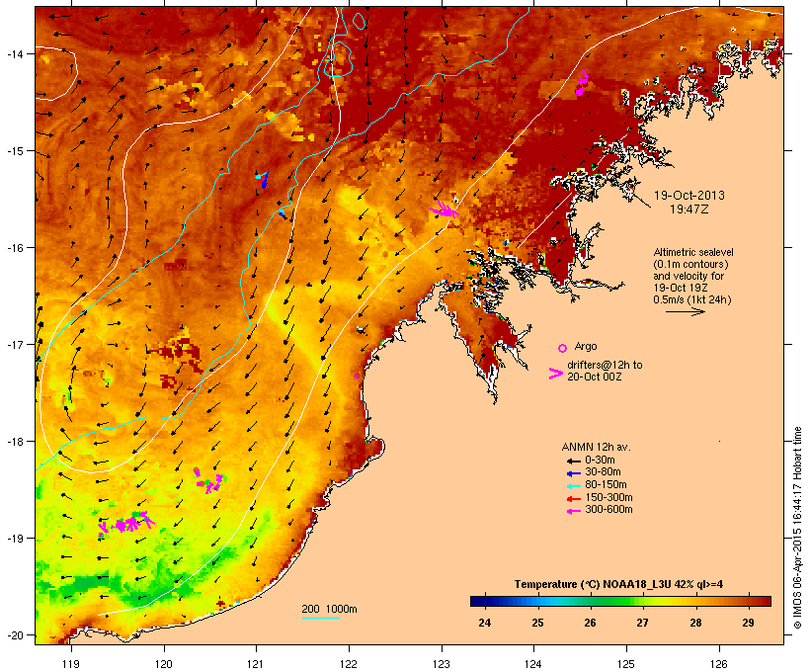Screen dimensions: 810x672
Task: Click the latitude axis label '-17'
Action: (14, 345)
